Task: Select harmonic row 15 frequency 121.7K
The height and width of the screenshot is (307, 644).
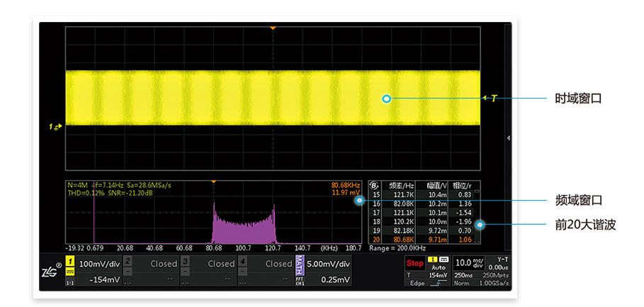Action: point(403,195)
